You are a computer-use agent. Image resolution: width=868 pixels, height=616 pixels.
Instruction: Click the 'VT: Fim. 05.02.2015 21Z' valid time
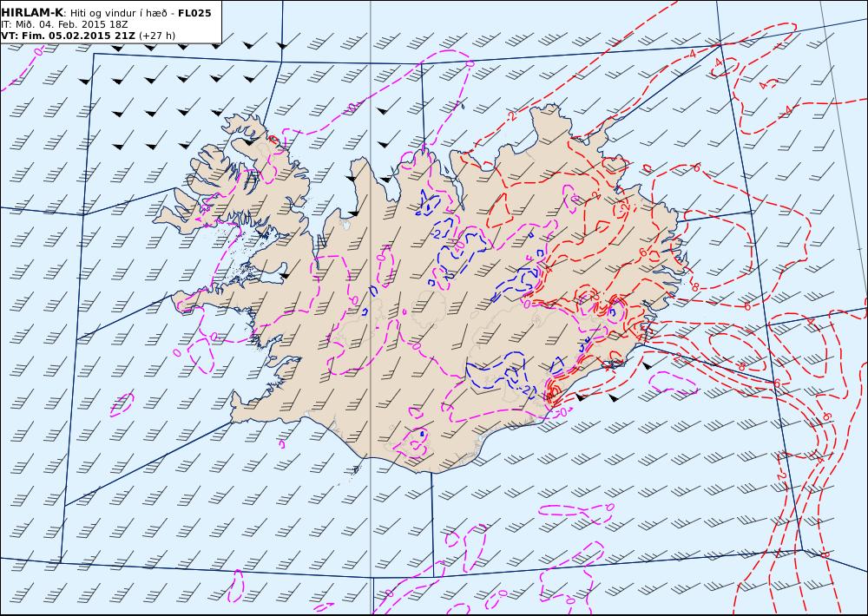point(68,36)
